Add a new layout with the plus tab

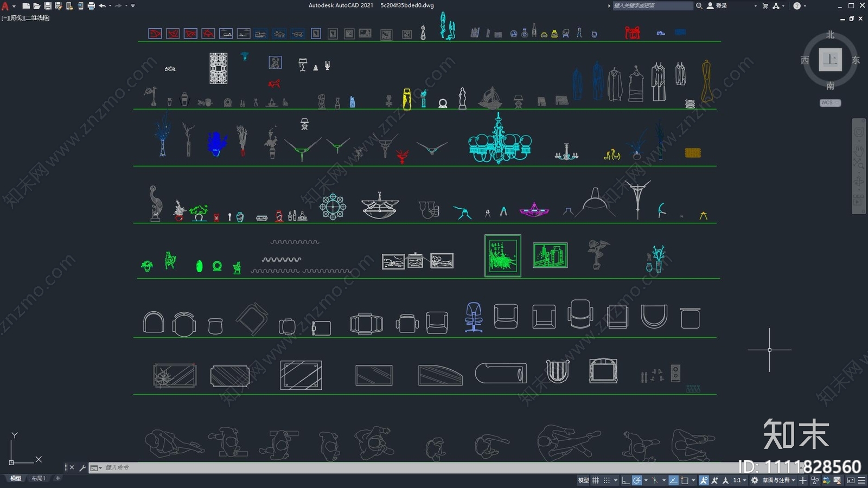[x=58, y=478]
